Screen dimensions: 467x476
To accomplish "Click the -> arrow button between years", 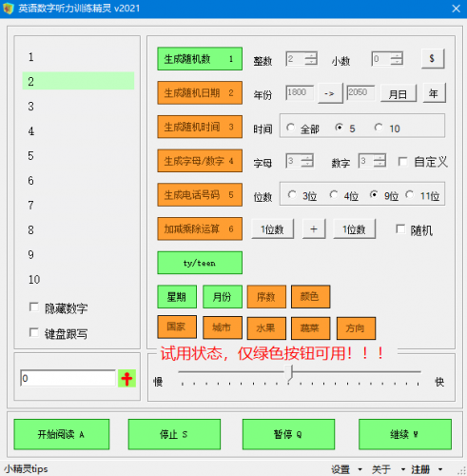I will [x=330, y=93].
